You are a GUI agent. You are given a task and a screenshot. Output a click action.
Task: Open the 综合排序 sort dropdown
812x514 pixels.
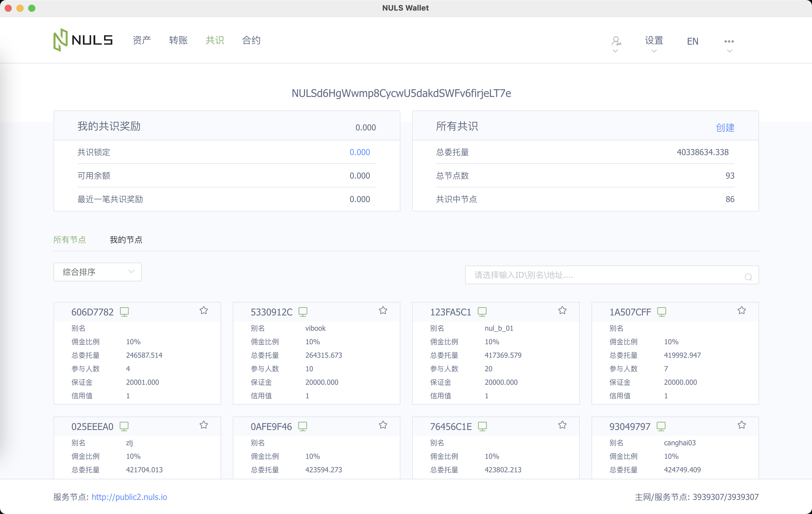(x=97, y=272)
